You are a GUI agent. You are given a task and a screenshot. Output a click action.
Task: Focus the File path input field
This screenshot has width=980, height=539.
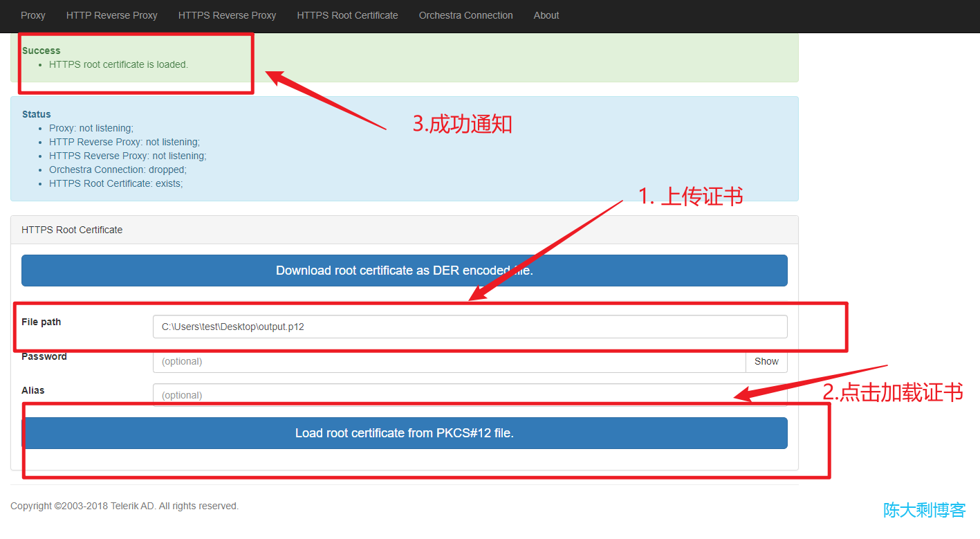pos(470,327)
